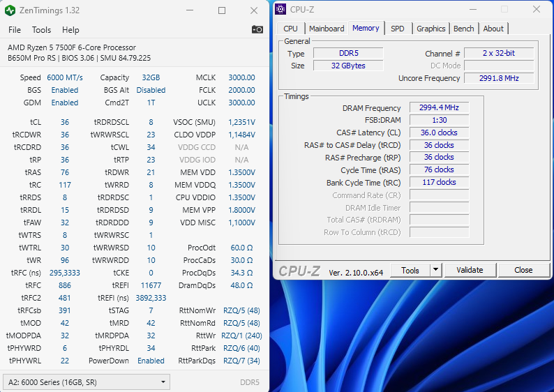Click the CAS# Latency 36.0 clocks value
The width and height of the screenshot is (554, 392).
439,133
